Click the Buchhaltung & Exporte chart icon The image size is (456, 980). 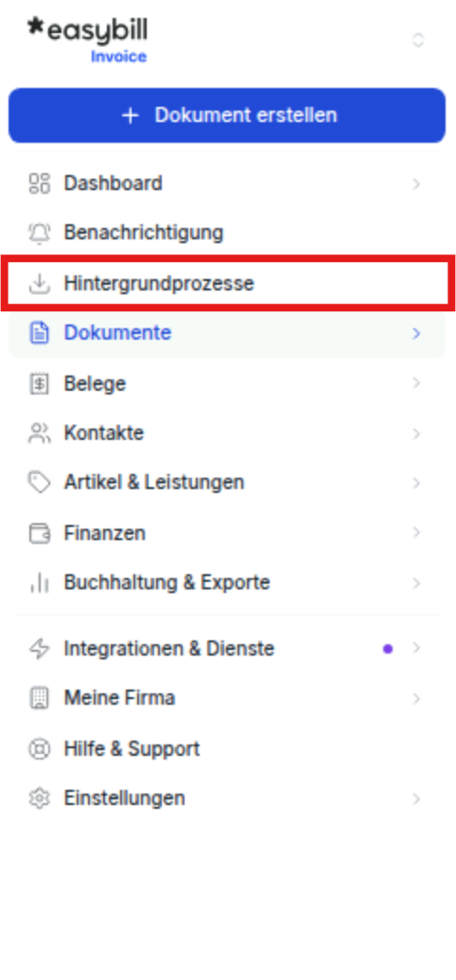pyautogui.click(x=40, y=583)
